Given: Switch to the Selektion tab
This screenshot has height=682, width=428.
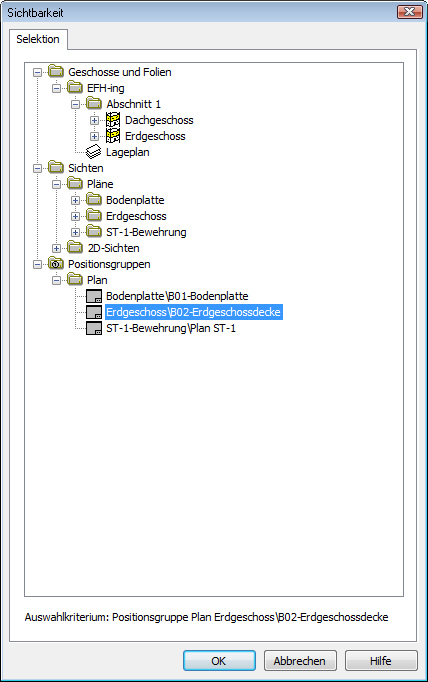Looking at the screenshot, I should point(38,39).
